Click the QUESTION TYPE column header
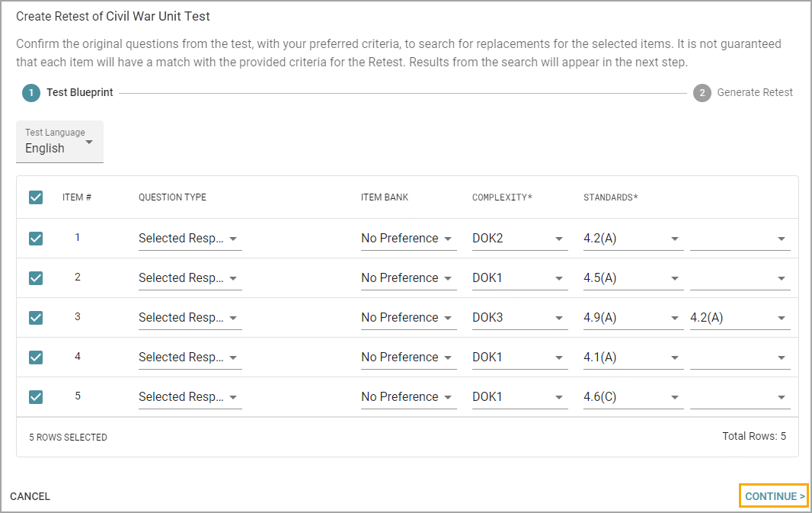The width and height of the screenshot is (812, 513). [x=172, y=197]
